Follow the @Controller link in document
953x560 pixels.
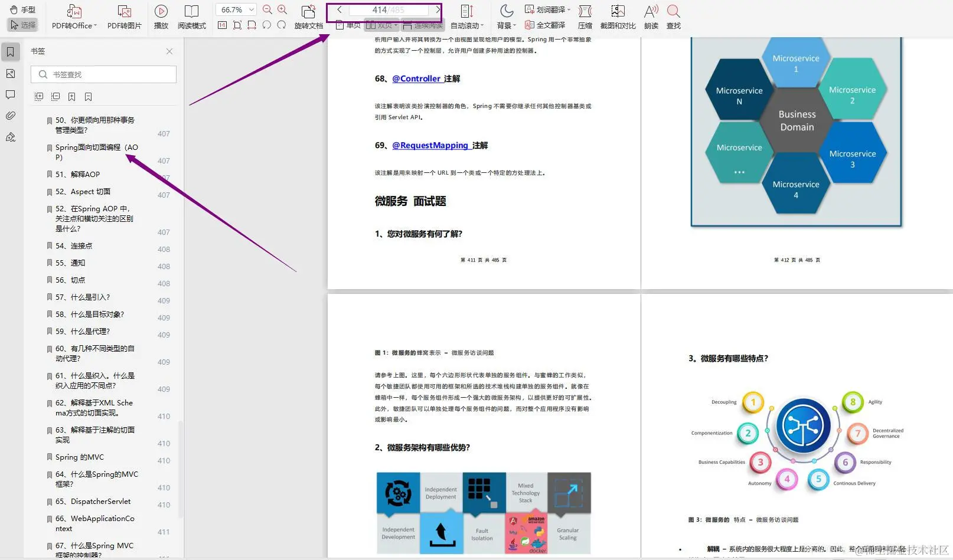pyautogui.click(x=417, y=78)
